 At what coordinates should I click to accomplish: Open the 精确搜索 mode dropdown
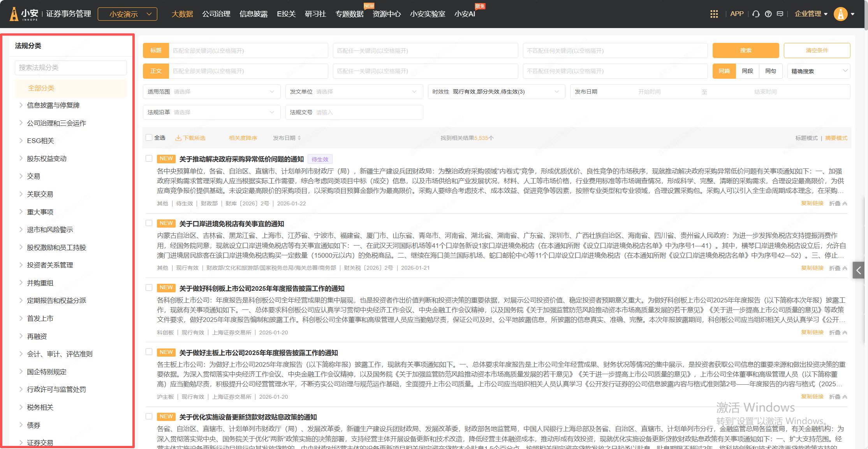[x=819, y=71]
